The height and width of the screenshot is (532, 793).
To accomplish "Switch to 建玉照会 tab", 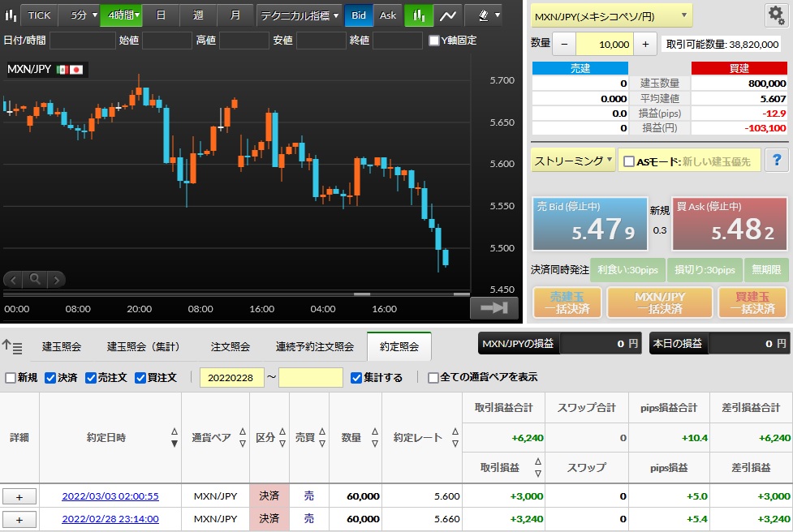I will [x=61, y=346].
